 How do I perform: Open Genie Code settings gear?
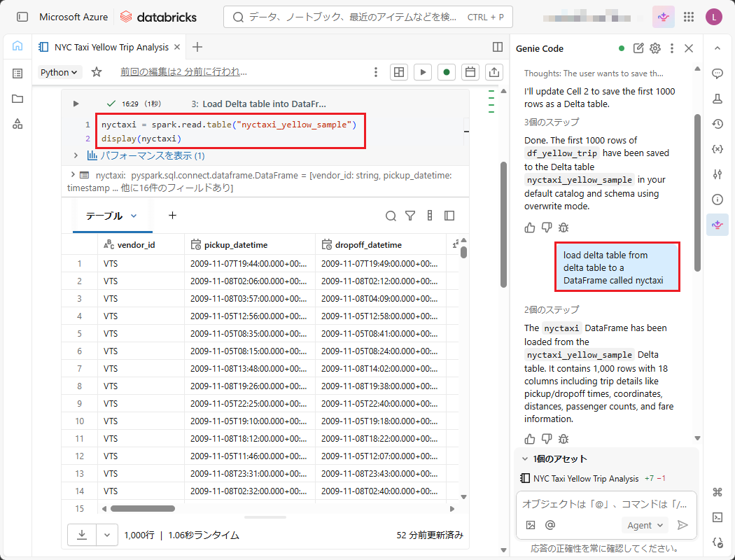click(655, 48)
